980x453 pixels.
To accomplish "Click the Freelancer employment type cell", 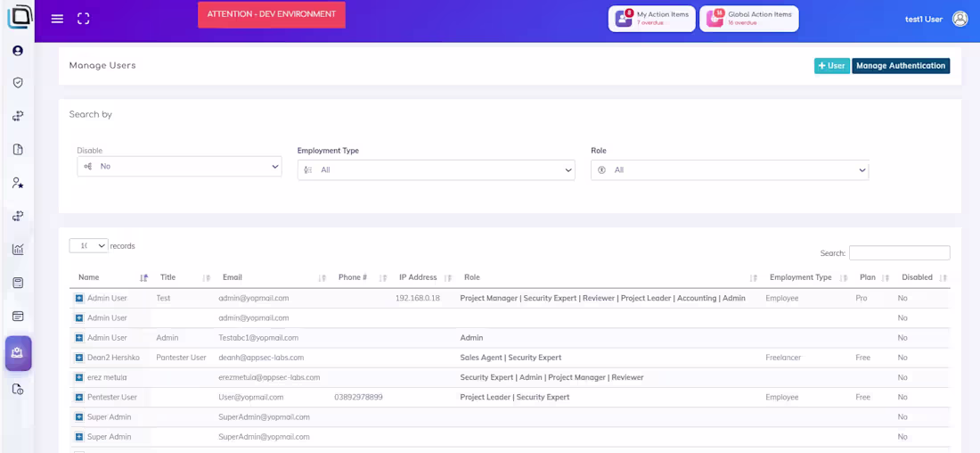I will [x=783, y=358].
